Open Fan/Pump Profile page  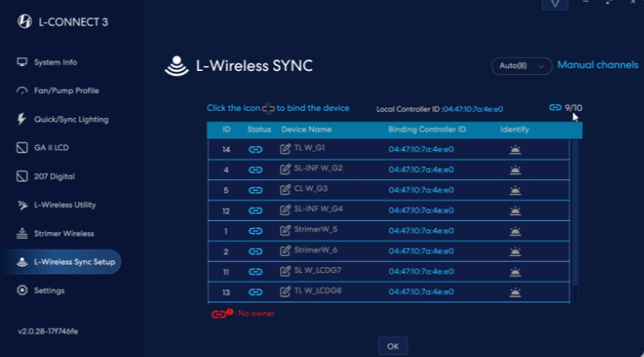58,91
